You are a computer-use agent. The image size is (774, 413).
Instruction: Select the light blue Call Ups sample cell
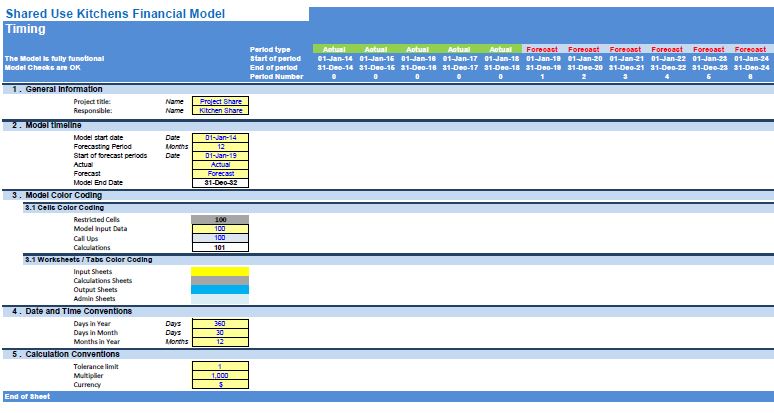pos(220,238)
